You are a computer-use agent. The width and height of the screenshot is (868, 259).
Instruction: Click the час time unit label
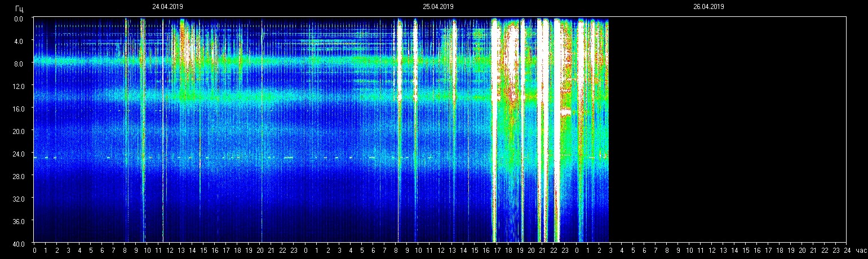pyautogui.click(x=861, y=250)
